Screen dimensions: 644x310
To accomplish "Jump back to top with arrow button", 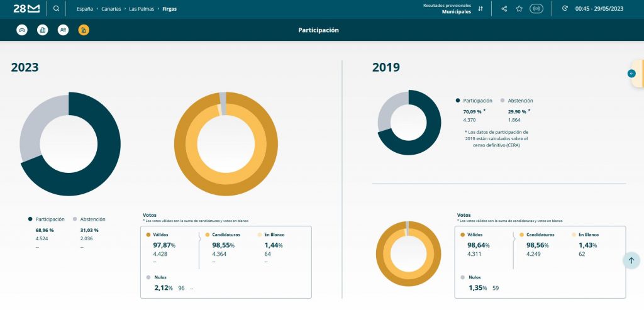I will coord(631,260).
